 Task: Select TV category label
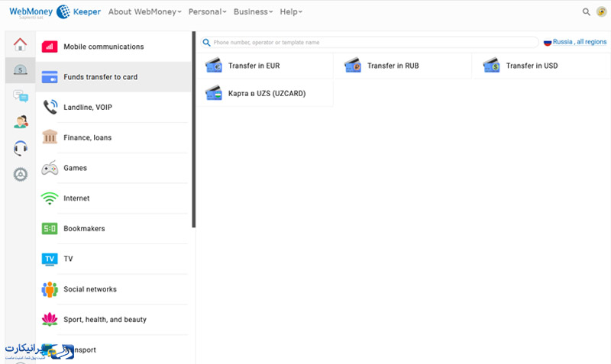[x=68, y=259]
